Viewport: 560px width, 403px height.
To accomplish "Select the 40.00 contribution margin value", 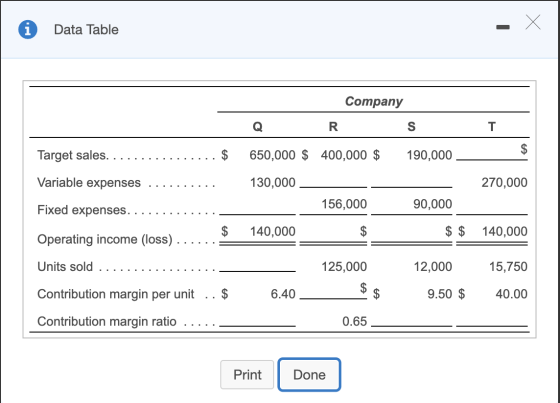I will (511, 294).
